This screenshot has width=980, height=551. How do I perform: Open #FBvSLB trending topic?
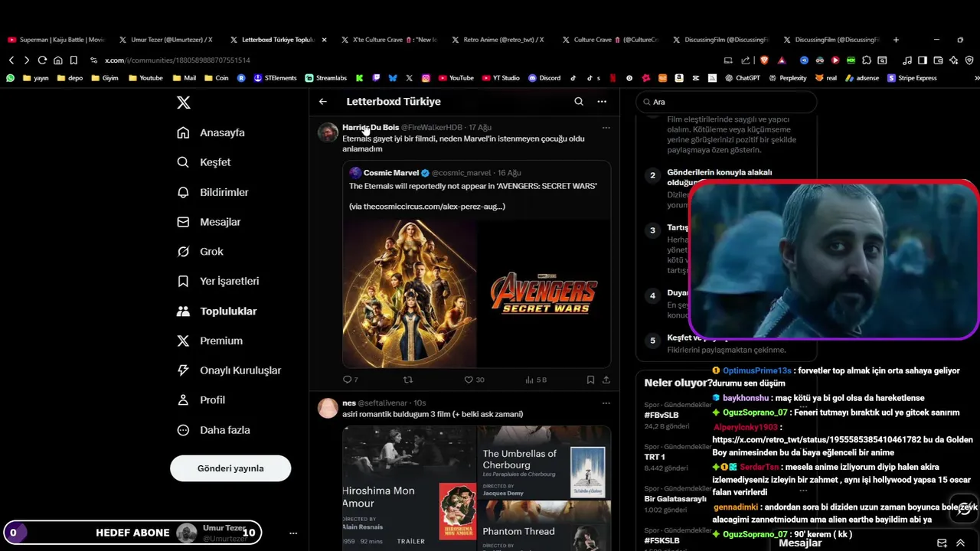tap(661, 415)
